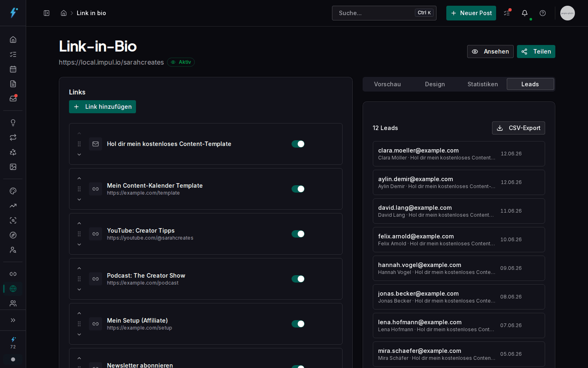Open the trending analytics sidebar icon
The width and height of the screenshot is (588, 368).
click(x=13, y=206)
